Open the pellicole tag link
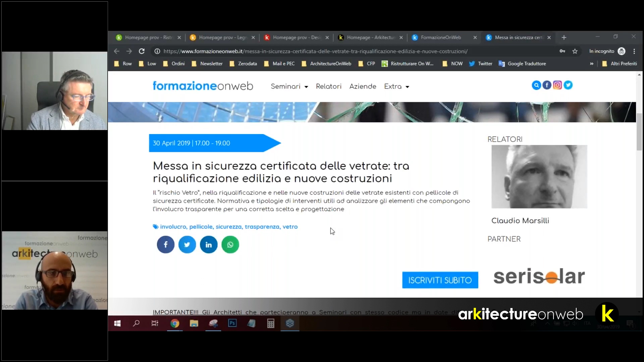The image size is (644, 362). coord(201,227)
